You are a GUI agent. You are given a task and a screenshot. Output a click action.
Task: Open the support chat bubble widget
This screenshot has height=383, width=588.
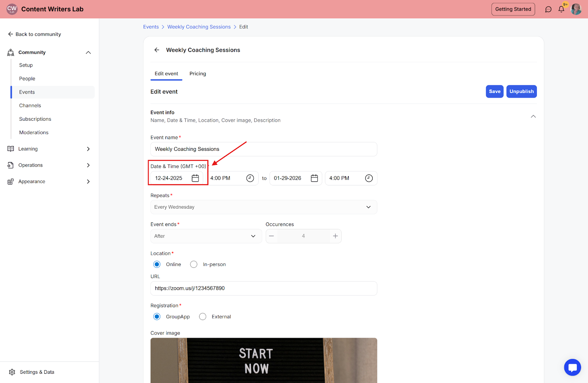(573, 367)
